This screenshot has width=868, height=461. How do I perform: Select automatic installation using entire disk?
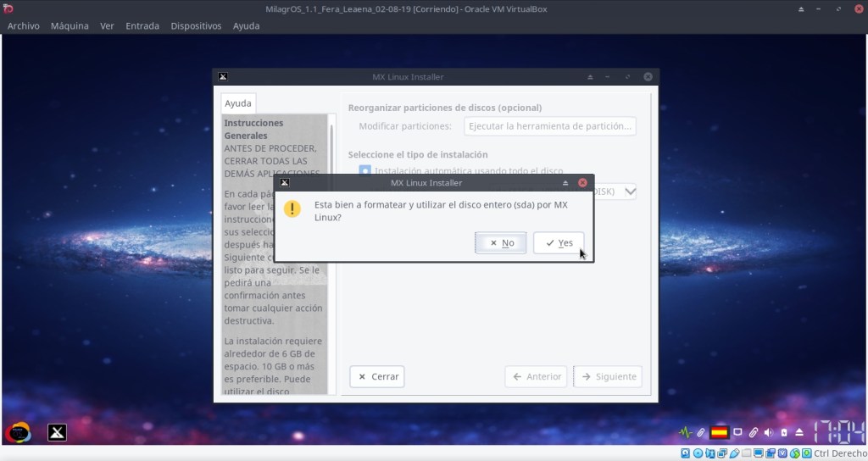[365, 170]
